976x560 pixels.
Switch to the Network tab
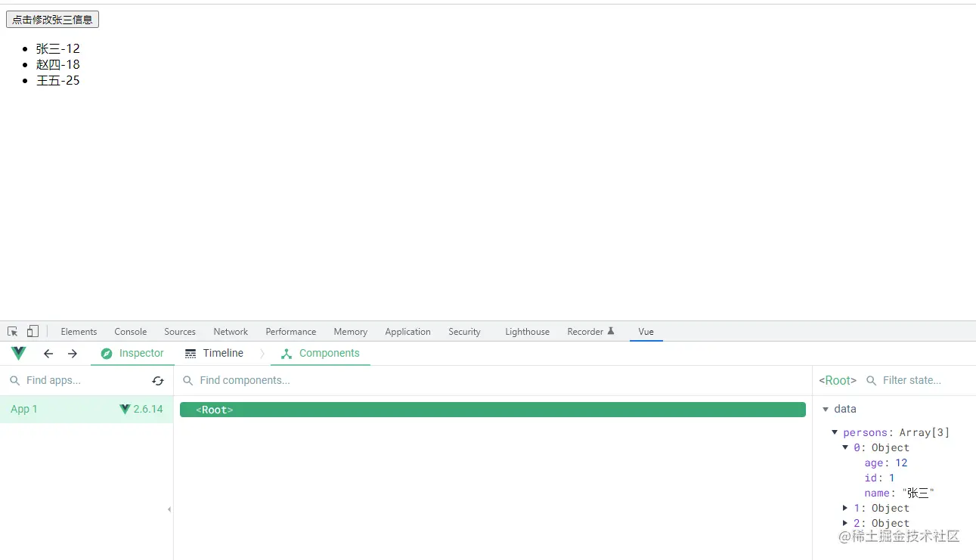point(231,332)
